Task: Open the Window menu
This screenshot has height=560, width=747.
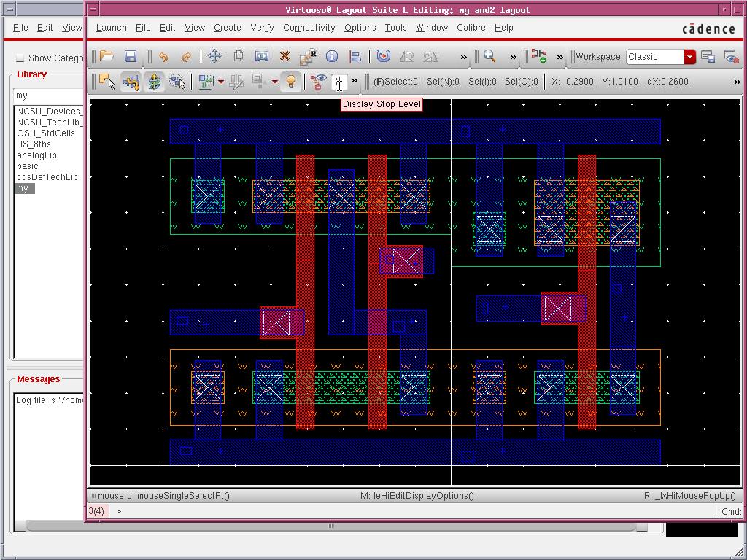Action: tap(432, 28)
